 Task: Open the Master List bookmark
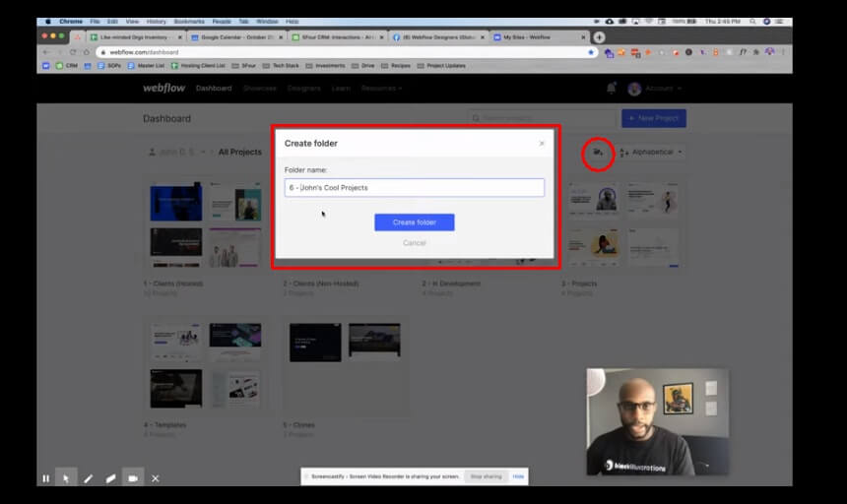click(x=146, y=66)
